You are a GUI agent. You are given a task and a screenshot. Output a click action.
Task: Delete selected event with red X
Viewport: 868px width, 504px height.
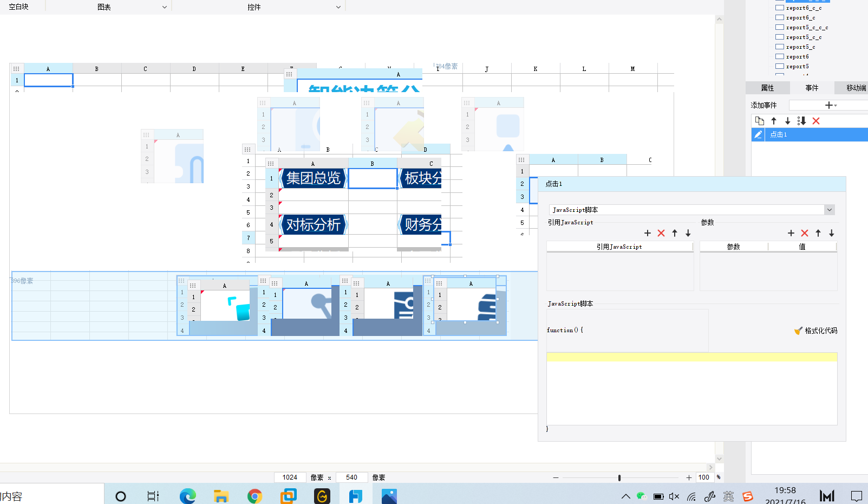(816, 121)
